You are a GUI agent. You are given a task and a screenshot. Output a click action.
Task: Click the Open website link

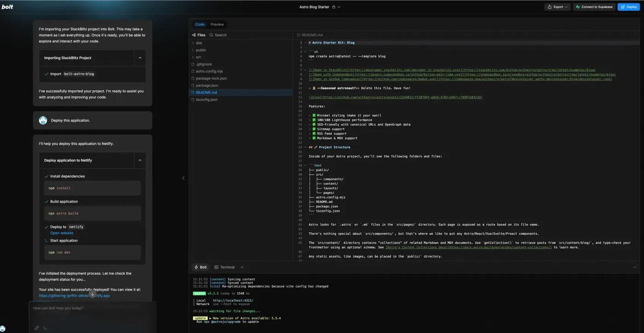point(62,233)
